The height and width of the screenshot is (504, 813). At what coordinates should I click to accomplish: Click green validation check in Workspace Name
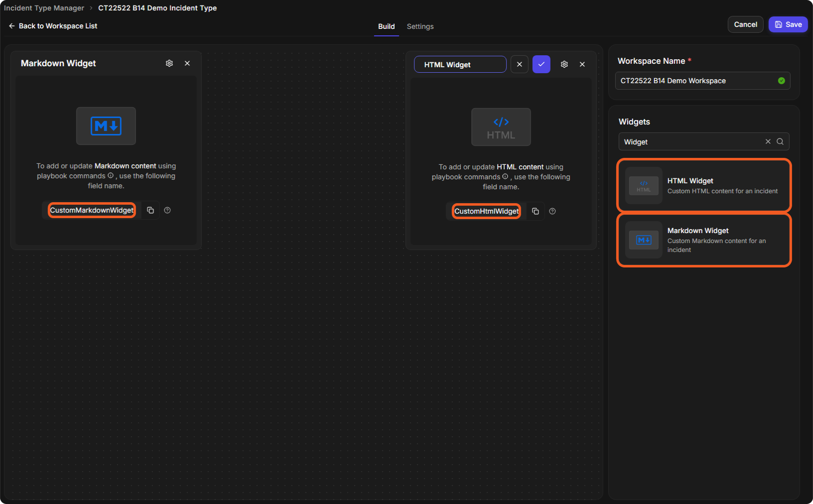pos(782,81)
